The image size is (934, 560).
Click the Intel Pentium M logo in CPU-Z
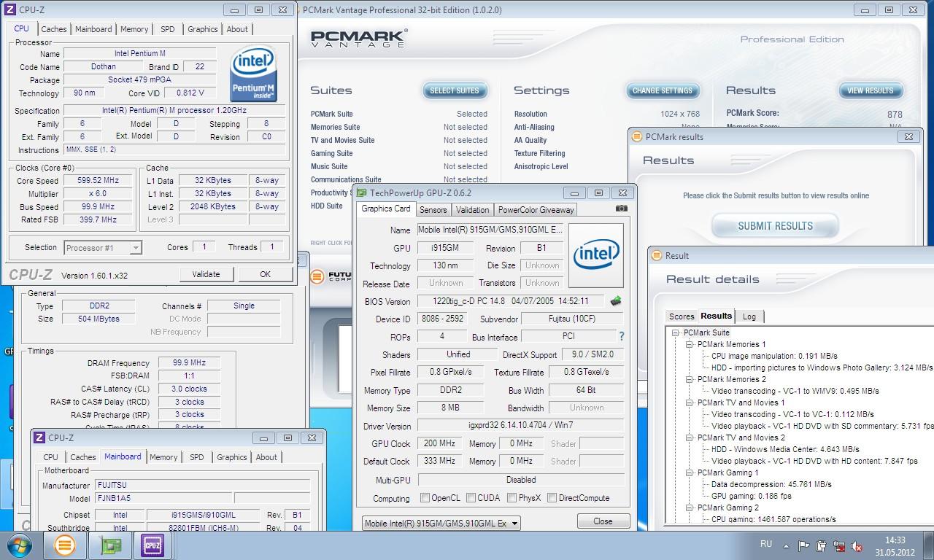[254, 74]
